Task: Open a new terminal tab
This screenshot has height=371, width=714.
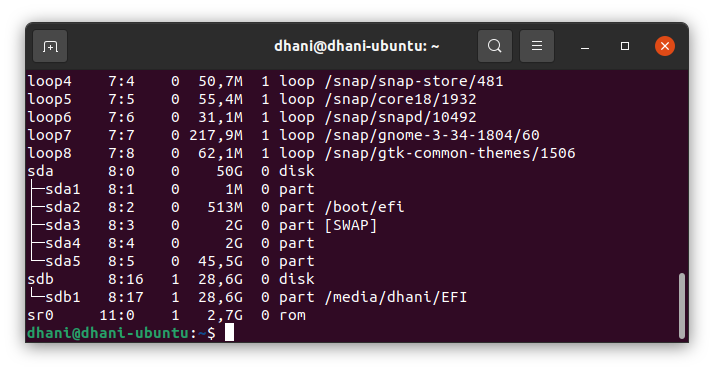Action: tap(50, 46)
